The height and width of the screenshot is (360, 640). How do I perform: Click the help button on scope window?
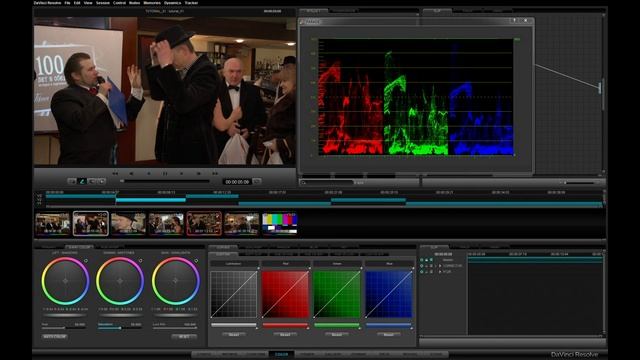(514, 20)
